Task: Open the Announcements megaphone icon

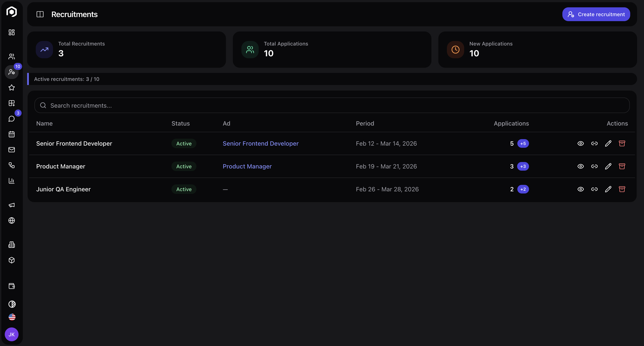Action: click(x=11, y=205)
